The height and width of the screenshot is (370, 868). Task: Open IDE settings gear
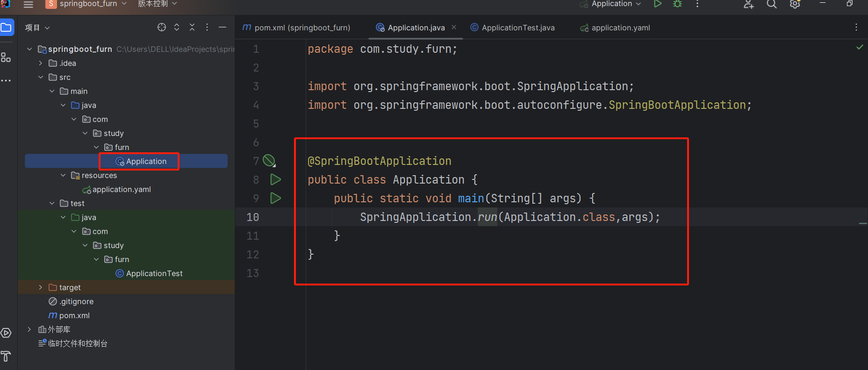pyautogui.click(x=795, y=4)
